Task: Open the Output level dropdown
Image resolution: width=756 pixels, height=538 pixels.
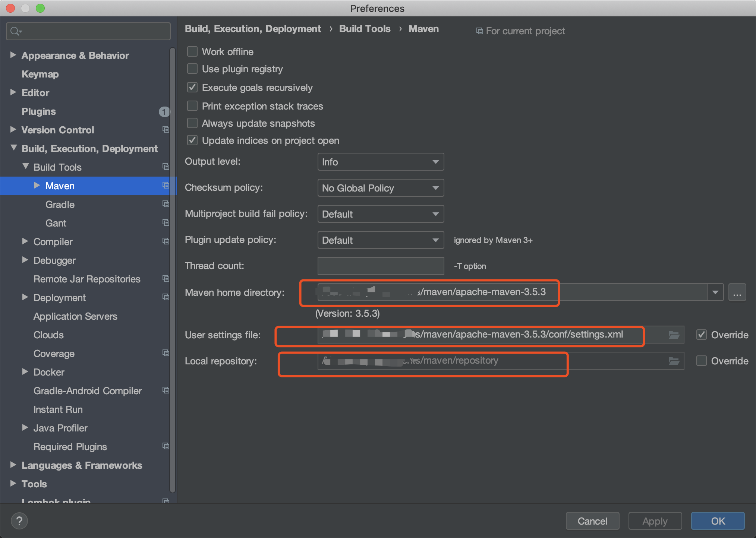Action: coord(380,162)
